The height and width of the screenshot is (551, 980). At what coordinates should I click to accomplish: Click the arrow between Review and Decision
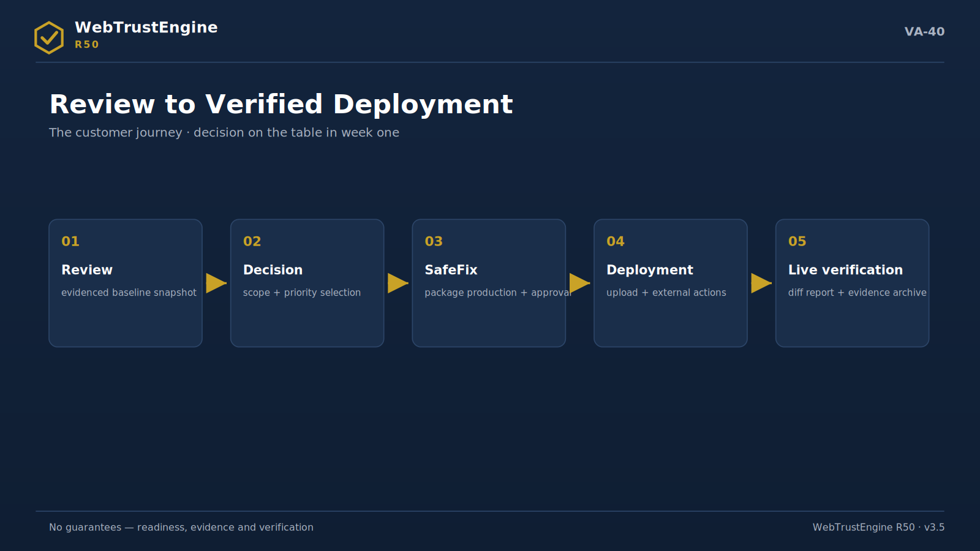coord(216,283)
